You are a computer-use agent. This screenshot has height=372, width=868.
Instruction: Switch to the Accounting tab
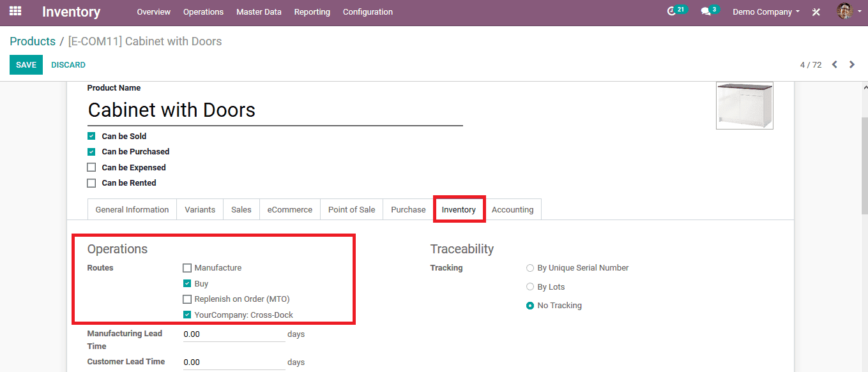click(512, 209)
